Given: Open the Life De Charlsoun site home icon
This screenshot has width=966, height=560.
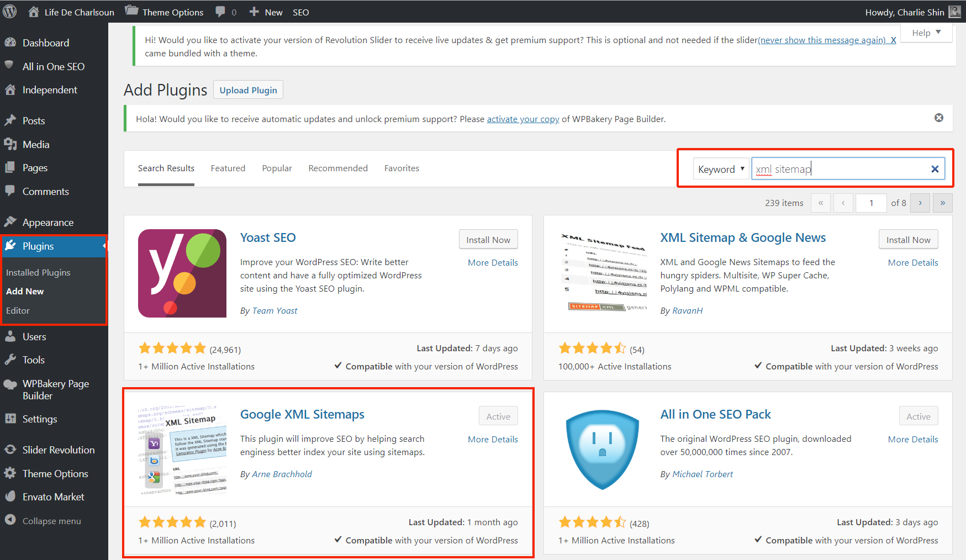Looking at the screenshot, I should 34,12.
